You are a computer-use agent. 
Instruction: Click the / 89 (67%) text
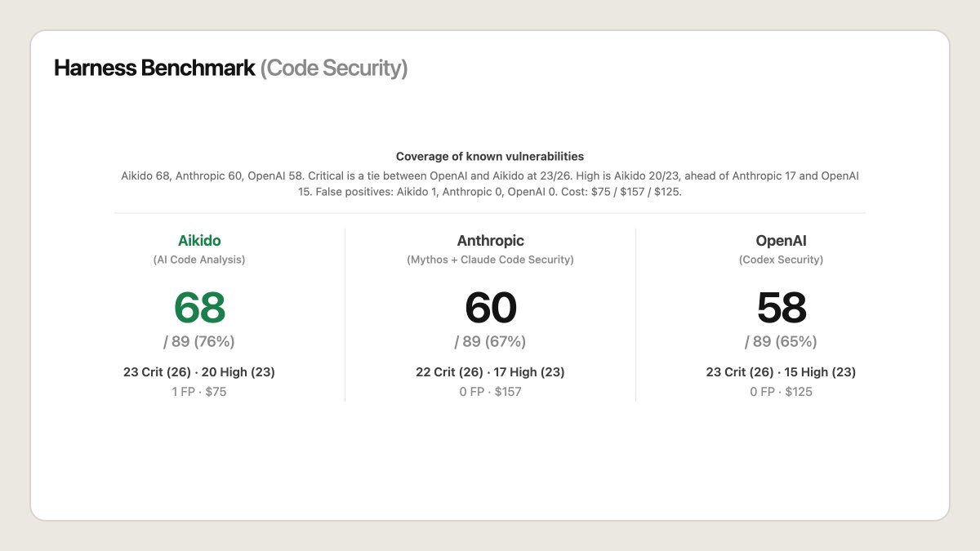pyautogui.click(x=490, y=341)
